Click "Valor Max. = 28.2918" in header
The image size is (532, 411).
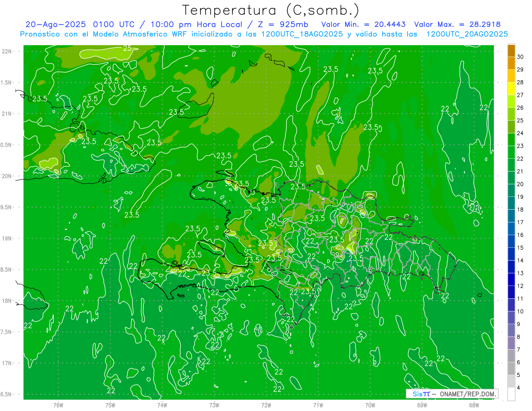[457, 24]
